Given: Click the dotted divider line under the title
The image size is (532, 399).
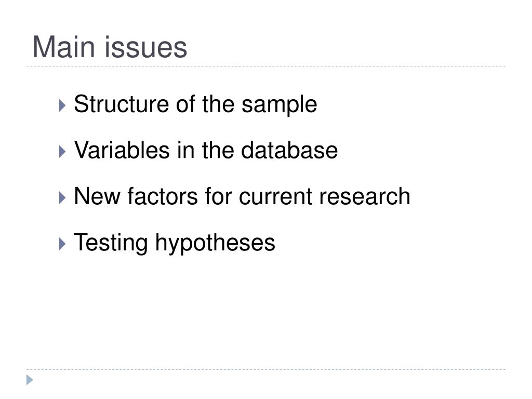Looking at the screenshot, I should [266, 66].
